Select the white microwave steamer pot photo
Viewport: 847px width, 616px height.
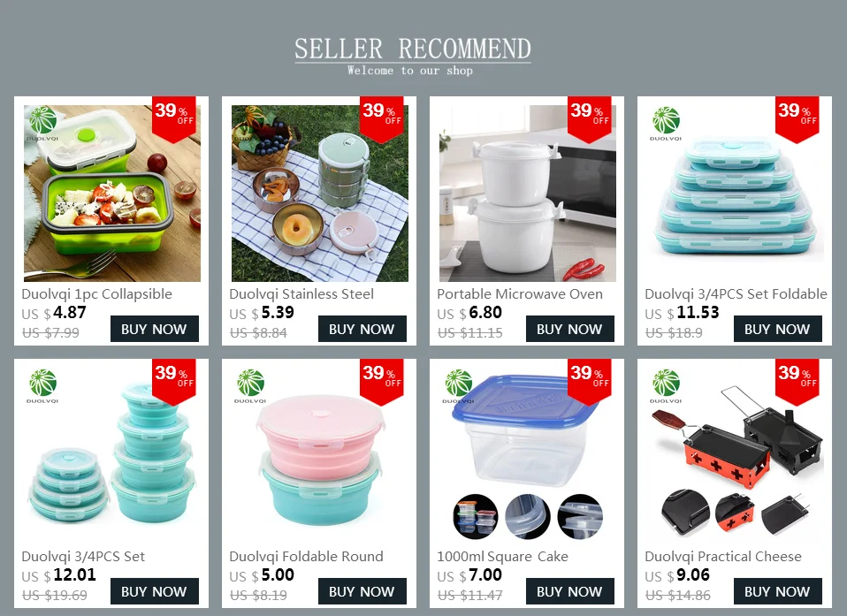[528, 194]
